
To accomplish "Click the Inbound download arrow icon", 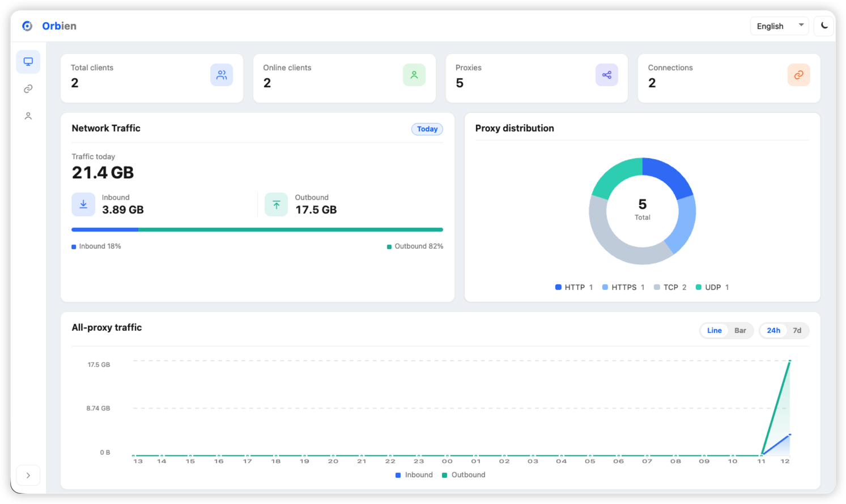I will coord(83,204).
